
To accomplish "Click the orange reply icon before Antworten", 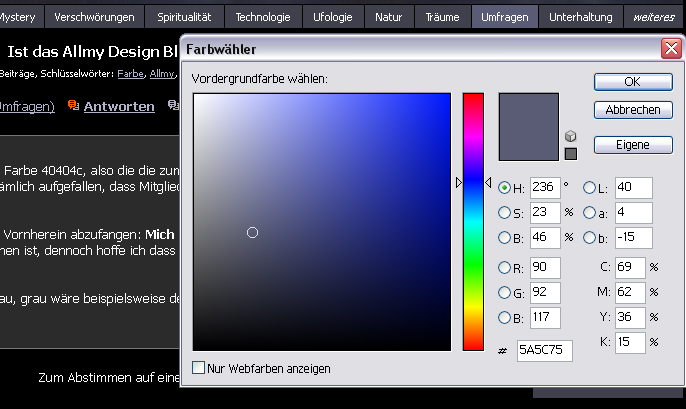I will tap(73, 105).
